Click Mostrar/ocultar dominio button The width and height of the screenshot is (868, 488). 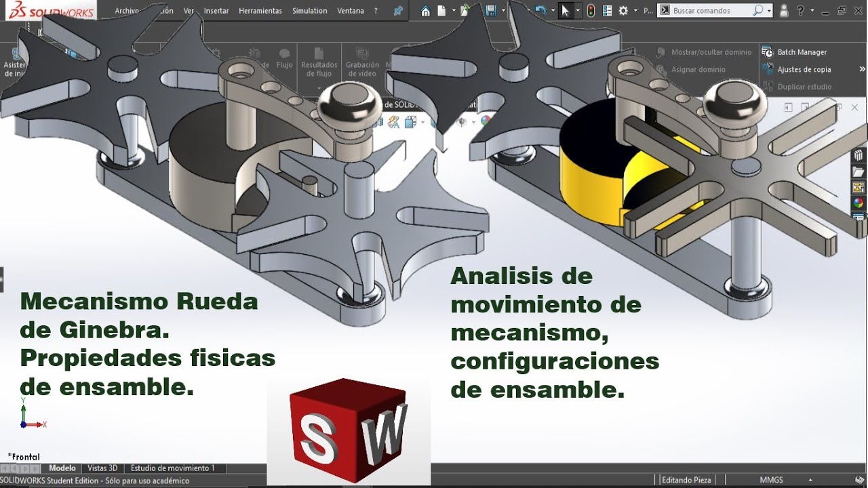point(704,52)
